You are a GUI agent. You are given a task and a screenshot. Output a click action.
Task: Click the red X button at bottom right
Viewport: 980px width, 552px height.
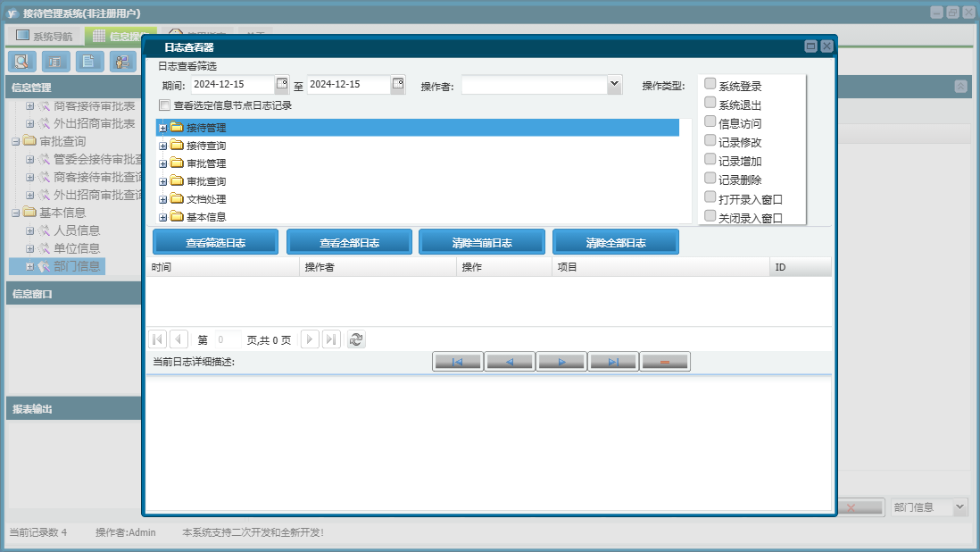pos(851,507)
